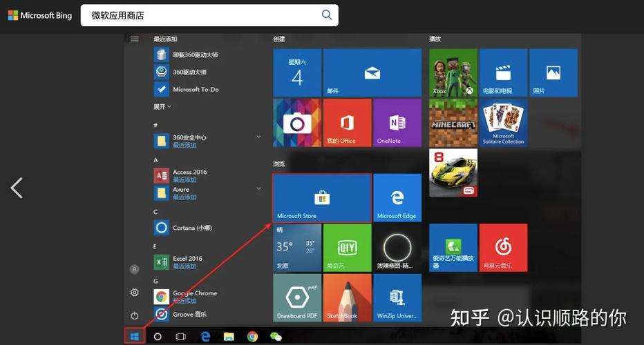Open Task View on the taskbar
The width and height of the screenshot is (644, 345).
coord(181,337)
